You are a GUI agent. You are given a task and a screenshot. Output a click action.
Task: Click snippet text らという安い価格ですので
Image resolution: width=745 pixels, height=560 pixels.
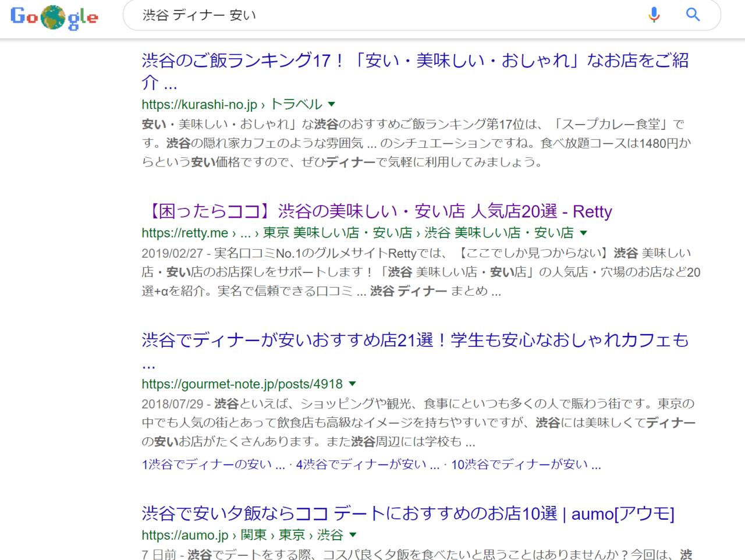pyautogui.click(x=215, y=162)
